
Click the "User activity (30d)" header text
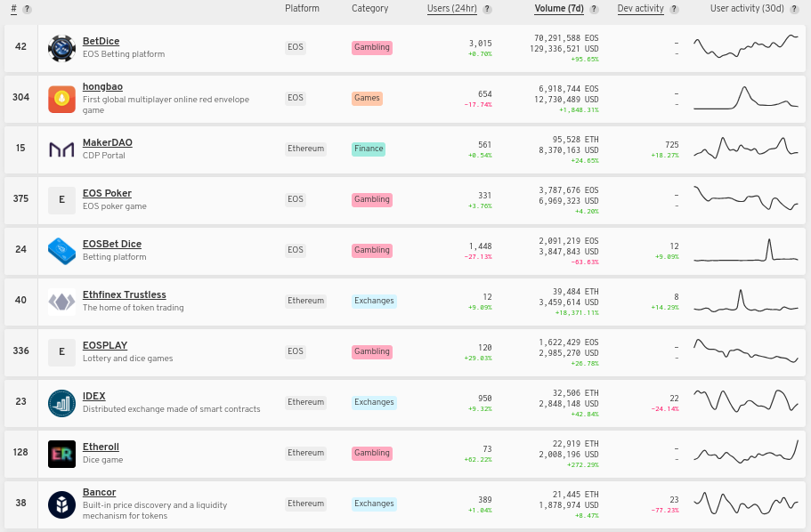747,9
